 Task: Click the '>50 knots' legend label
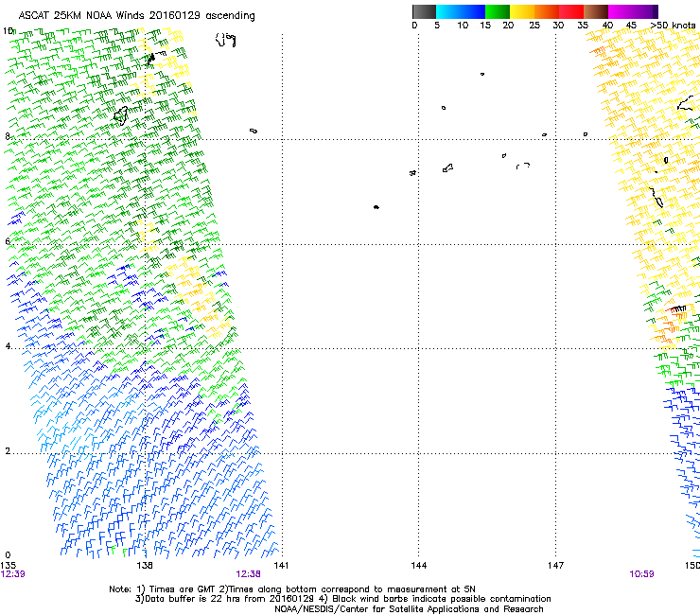pyautogui.click(x=673, y=26)
